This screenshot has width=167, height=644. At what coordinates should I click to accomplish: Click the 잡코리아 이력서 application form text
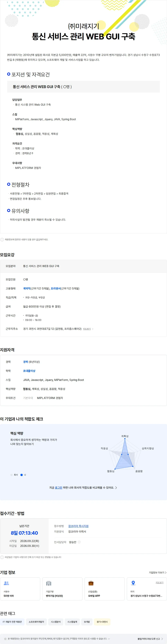pyautogui.click(x=77, y=532)
